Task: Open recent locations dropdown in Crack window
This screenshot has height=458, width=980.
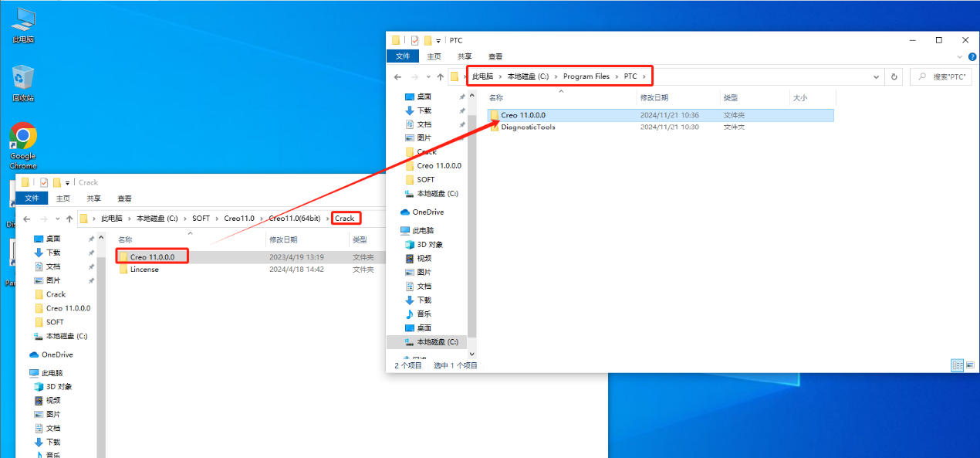Action: pos(56,219)
